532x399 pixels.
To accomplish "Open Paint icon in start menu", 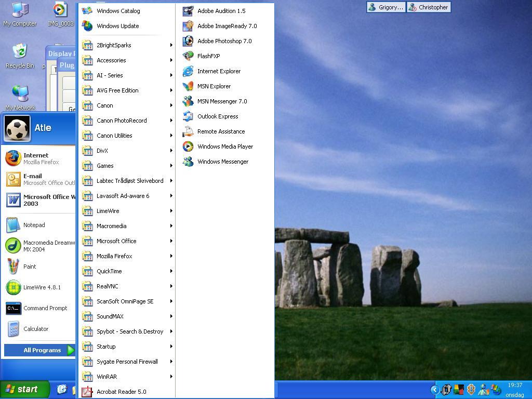I will [x=13, y=267].
